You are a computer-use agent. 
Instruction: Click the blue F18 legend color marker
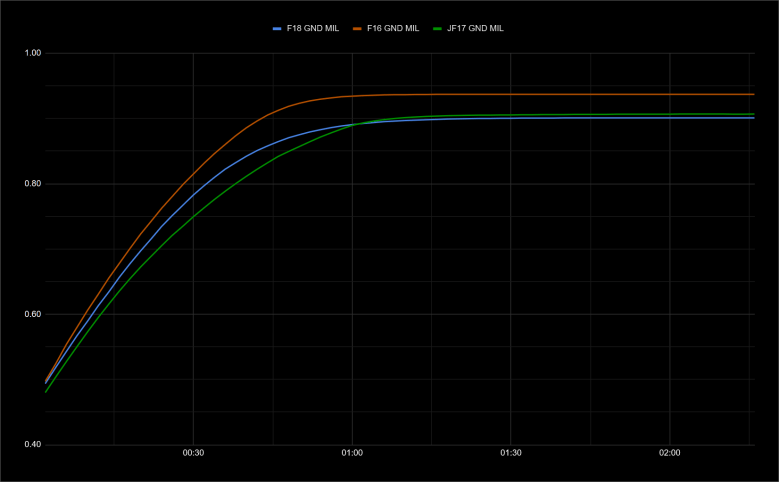(277, 28)
